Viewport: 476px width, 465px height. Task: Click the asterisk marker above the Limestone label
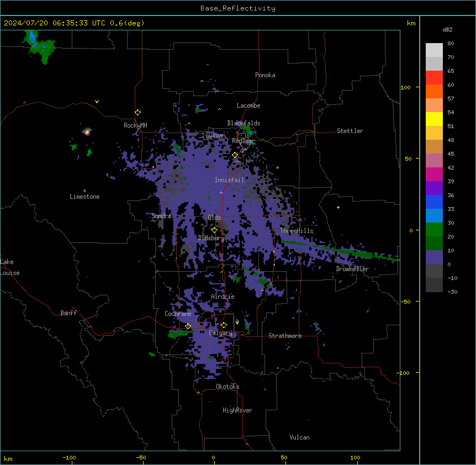pyautogui.click(x=84, y=191)
